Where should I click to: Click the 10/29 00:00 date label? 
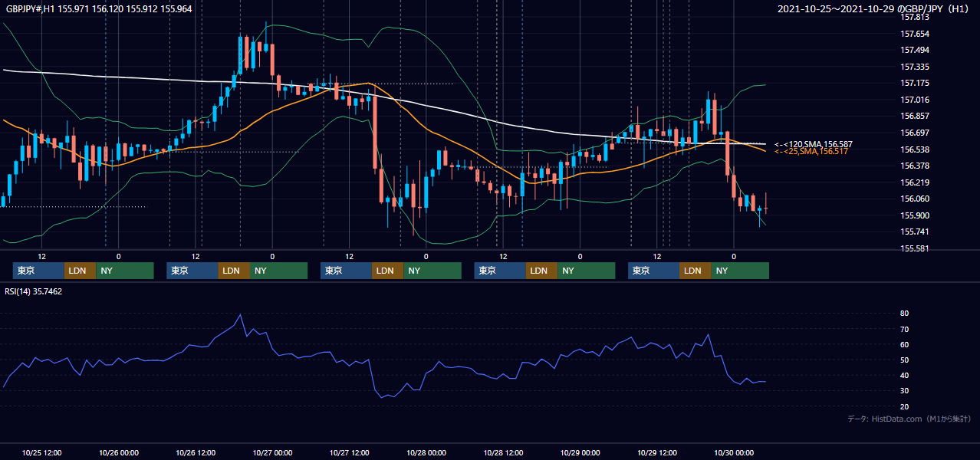[x=580, y=452]
